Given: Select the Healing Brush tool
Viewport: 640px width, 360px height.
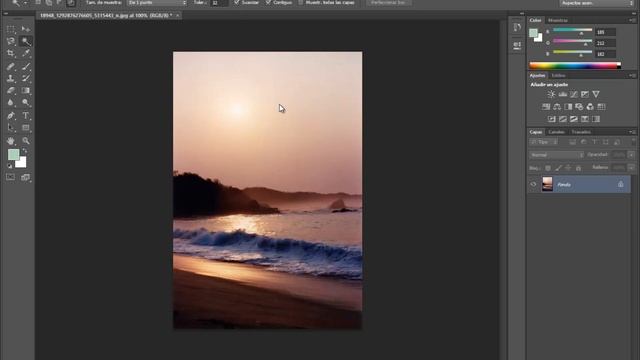Looking at the screenshot, I should coord(11,66).
